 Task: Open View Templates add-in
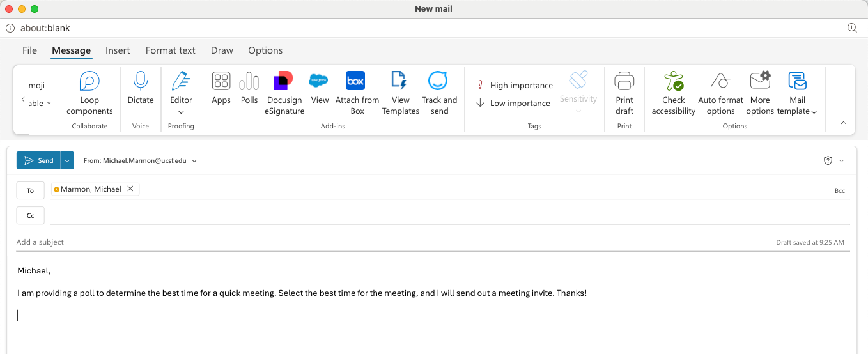401,93
